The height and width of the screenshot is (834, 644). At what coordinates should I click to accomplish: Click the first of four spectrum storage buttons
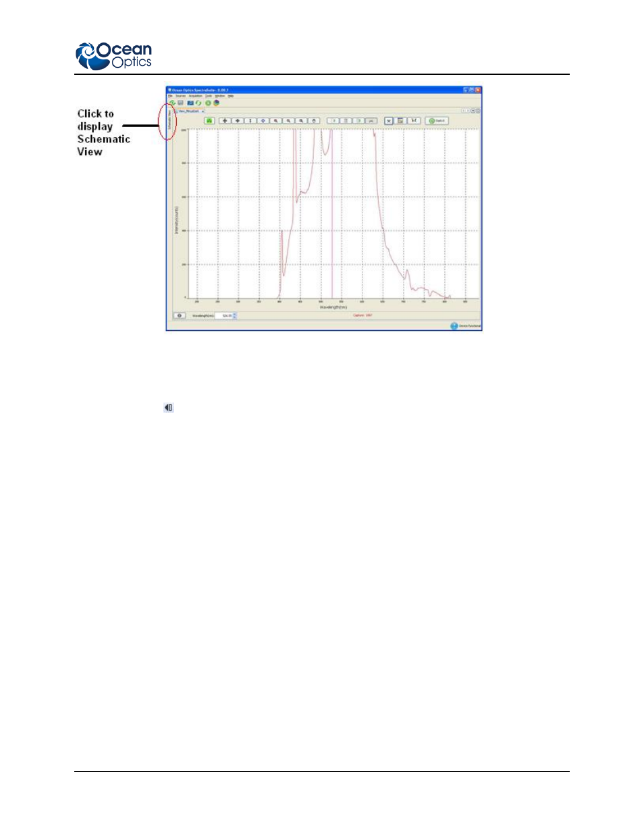pyautogui.click(x=333, y=121)
